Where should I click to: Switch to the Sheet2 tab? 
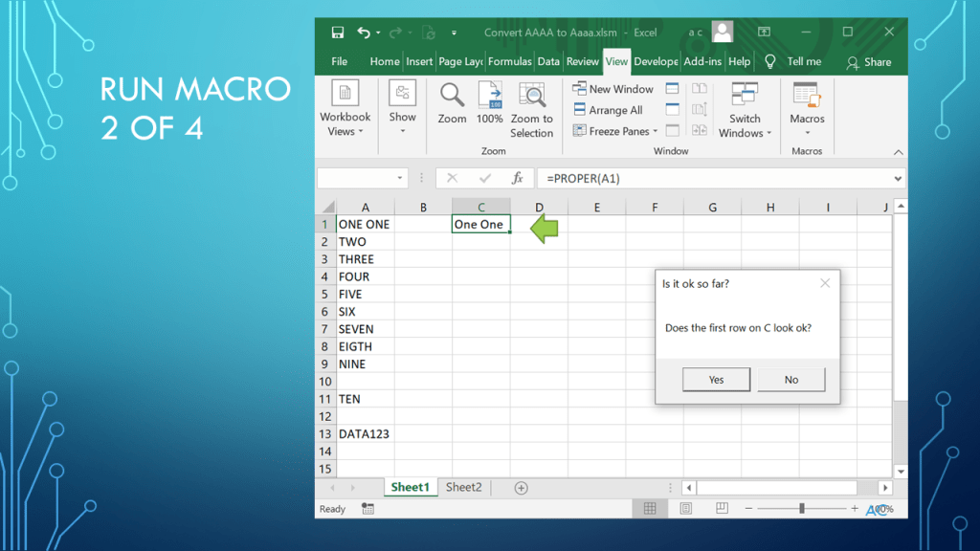click(x=464, y=488)
